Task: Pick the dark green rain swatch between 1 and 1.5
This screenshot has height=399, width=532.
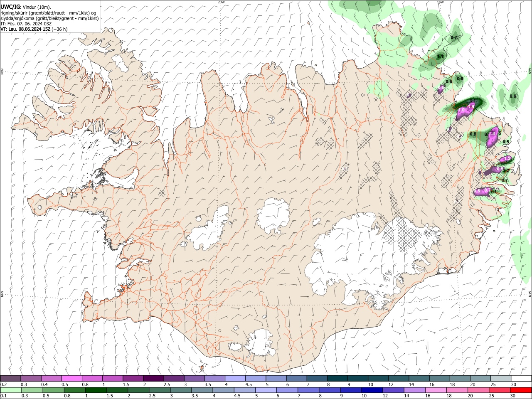Action: tap(96, 390)
